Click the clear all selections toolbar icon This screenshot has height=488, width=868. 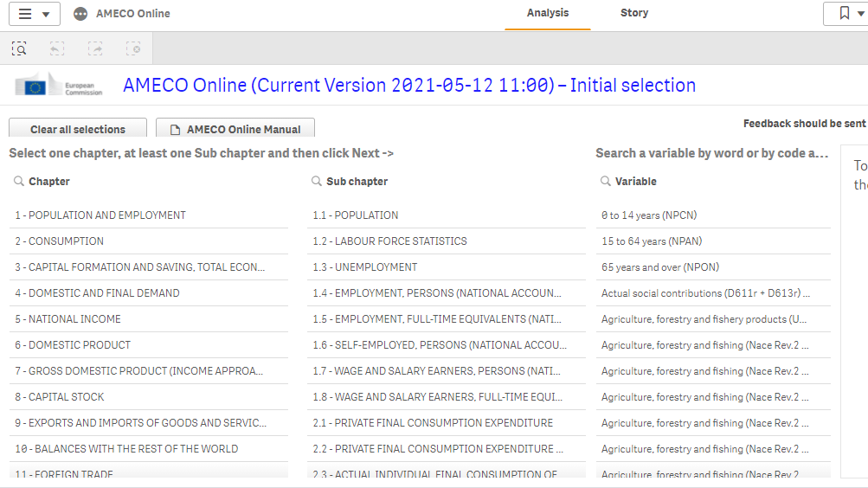tap(133, 49)
